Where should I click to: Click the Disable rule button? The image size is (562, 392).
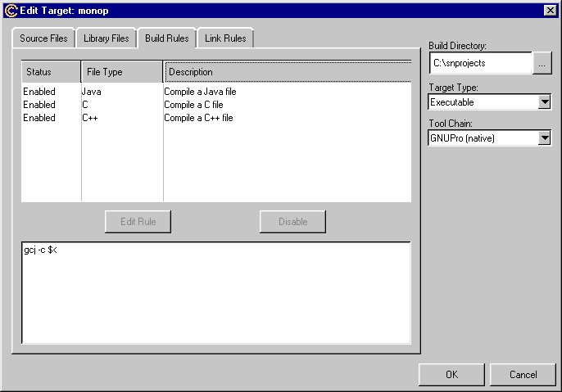click(292, 222)
